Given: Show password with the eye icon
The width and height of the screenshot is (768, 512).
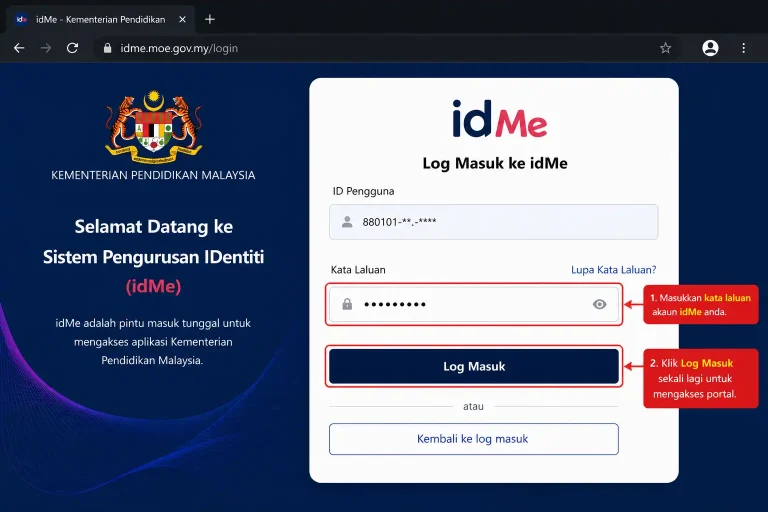Looking at the screenshot, I should (x=600, y=304).
